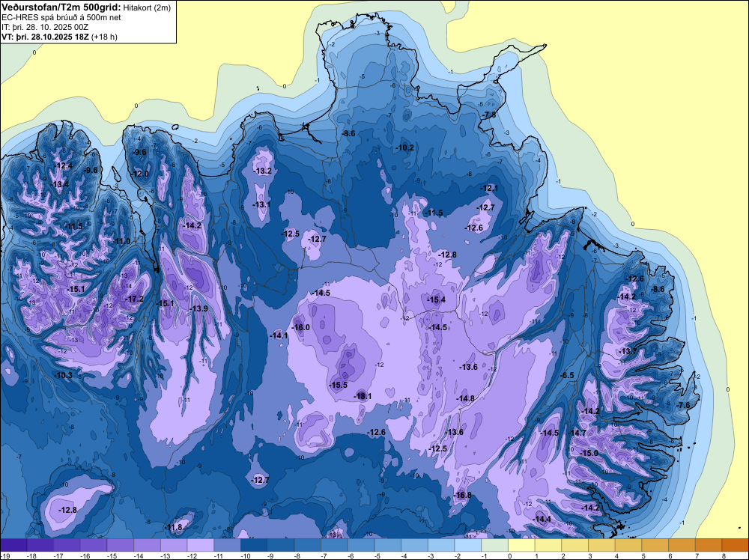The width and height of the screenshot is (749, 560).
Task: Click the -14.4 temperature label
Action: 542,520
